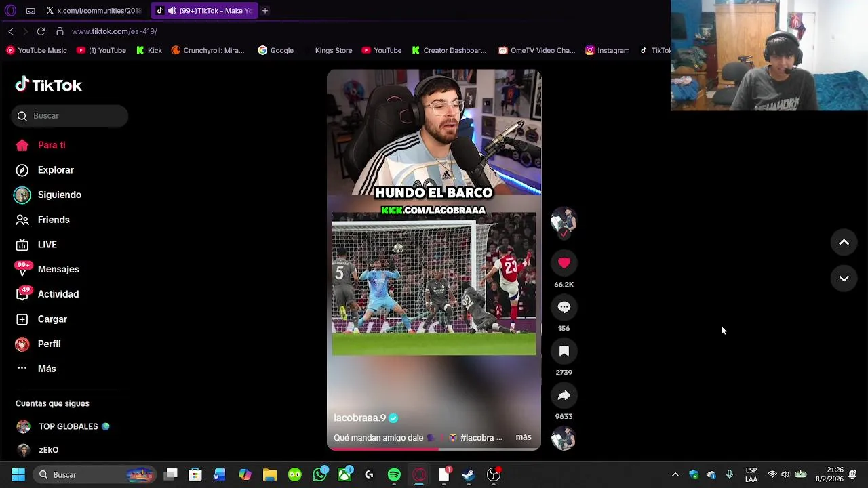
Task: Open the '(1) YouTube' bookmark
Action: (x=102, y=50)
